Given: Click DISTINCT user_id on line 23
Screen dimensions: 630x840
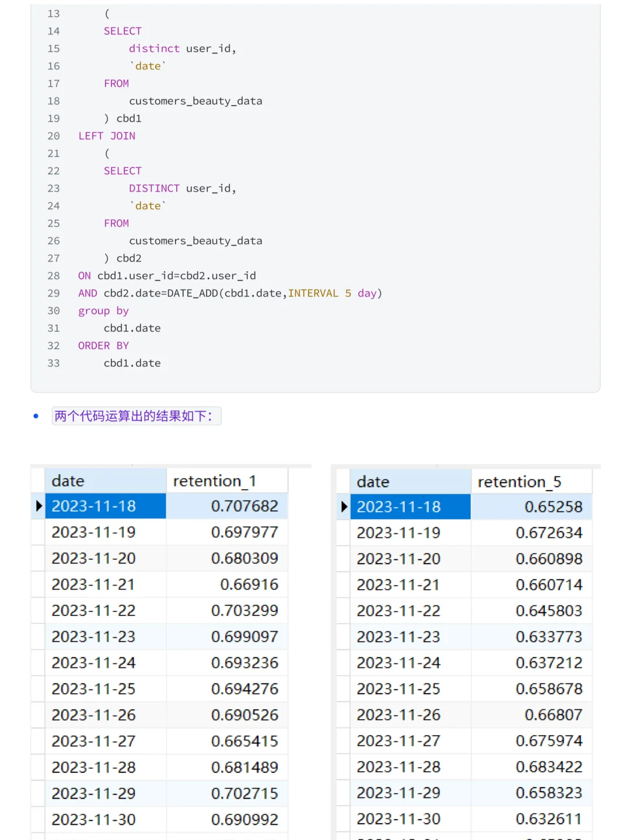Looking at the screenshot, I should (x=183, y=188).
